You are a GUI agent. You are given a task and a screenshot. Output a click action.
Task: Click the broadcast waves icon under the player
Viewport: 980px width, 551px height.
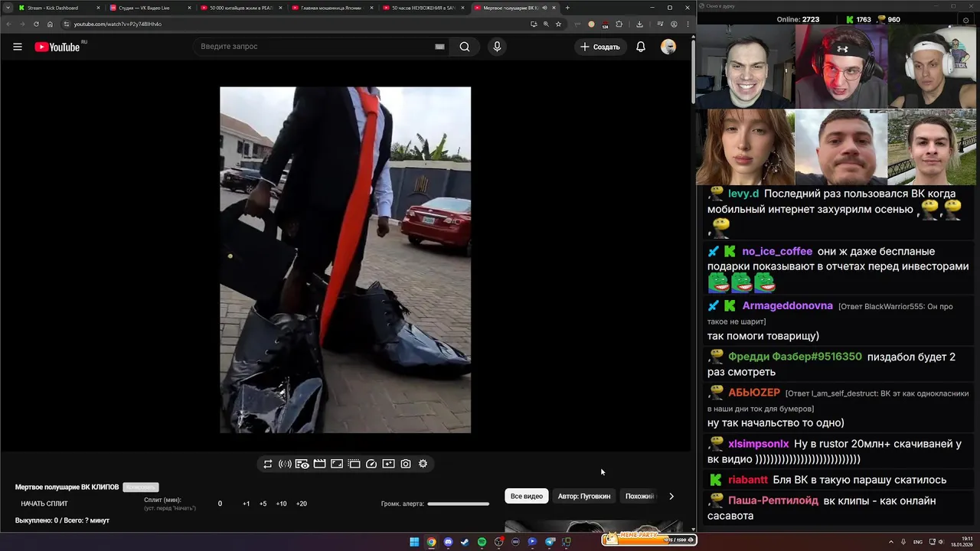[285, 464]
